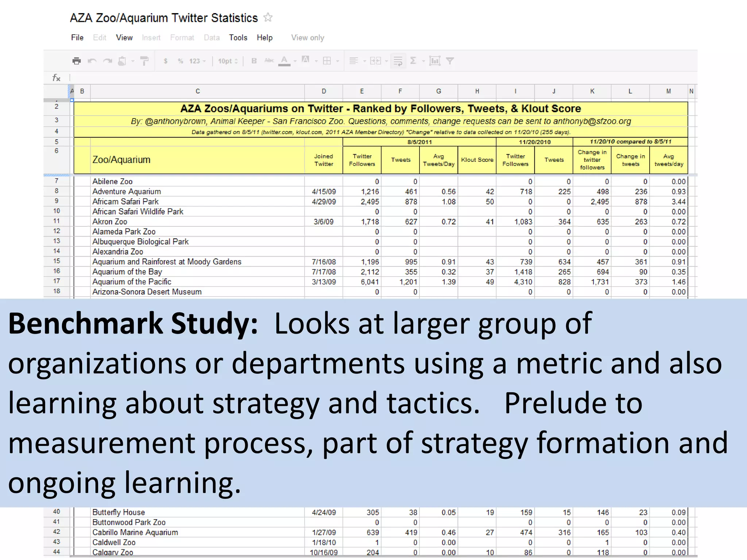Click the 4/29/09 joined date cell

(x=324, y=201)
